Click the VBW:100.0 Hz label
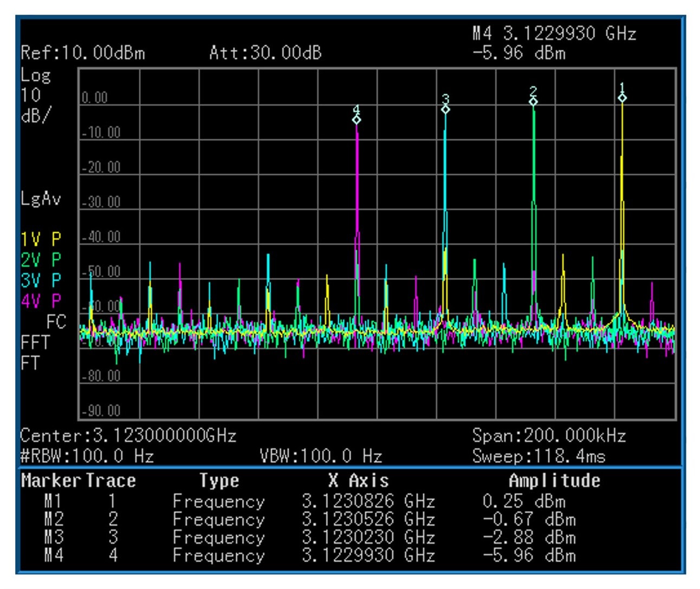Viewport: 700px width, 589px height. (x=321, y=456)
